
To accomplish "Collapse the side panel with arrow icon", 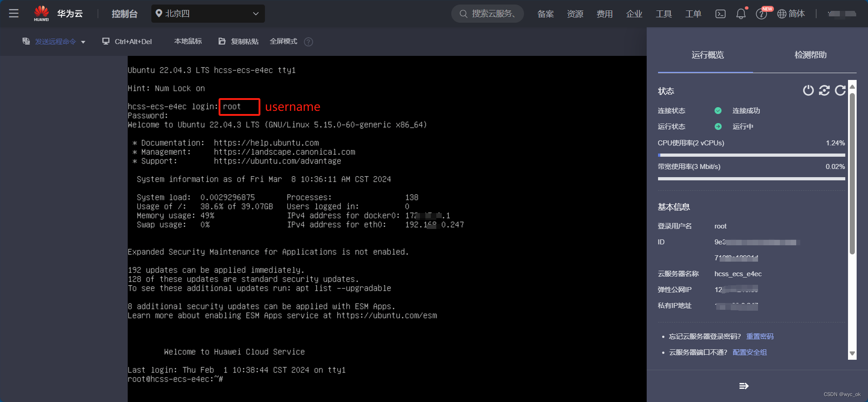I will pos(744,386).
